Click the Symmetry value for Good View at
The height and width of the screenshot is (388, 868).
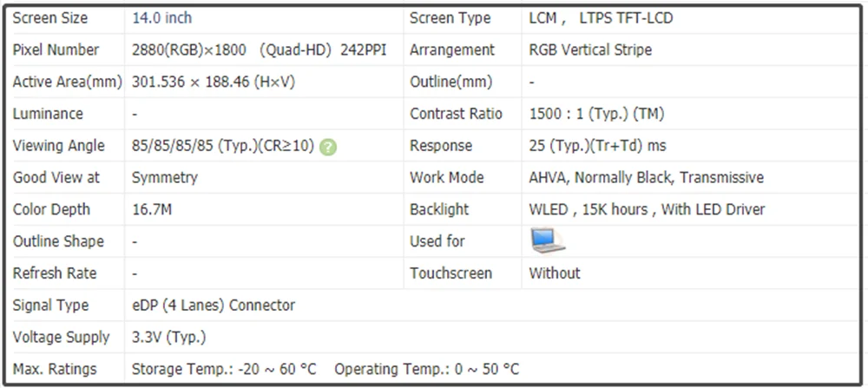point(165,178)
